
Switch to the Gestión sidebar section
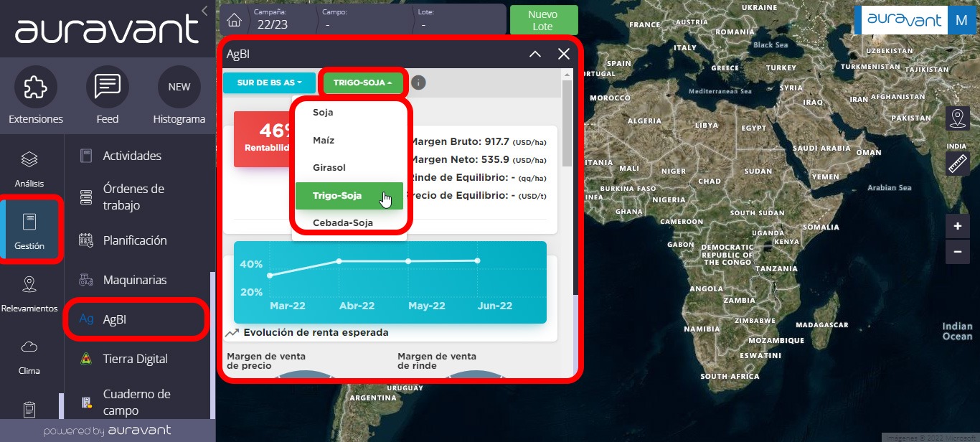coord(29,231)
